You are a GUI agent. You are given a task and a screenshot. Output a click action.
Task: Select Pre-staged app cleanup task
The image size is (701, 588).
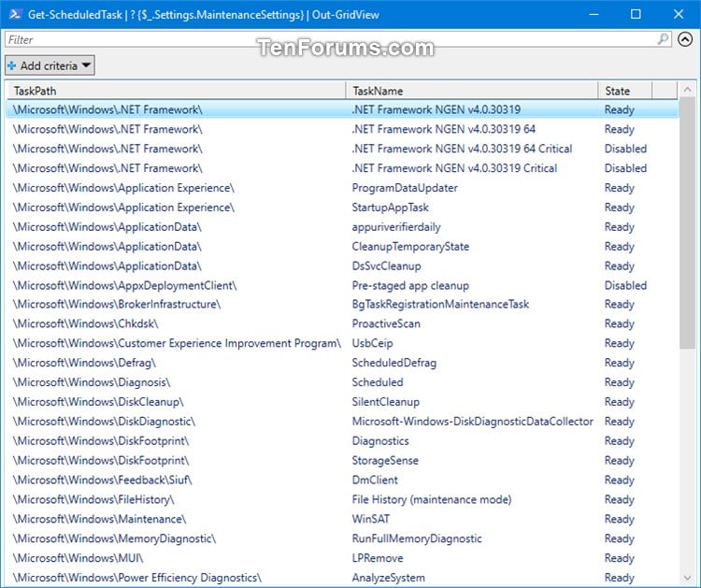pos(342,285)
